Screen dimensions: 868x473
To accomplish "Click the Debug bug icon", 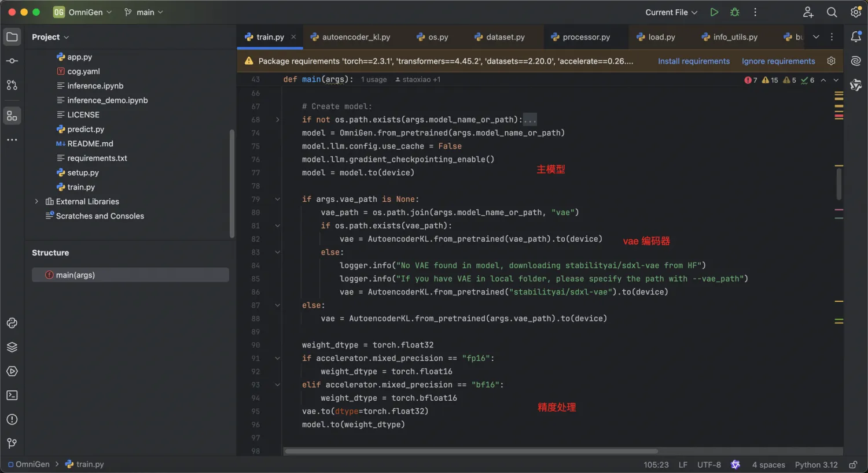I will (x=735, y=12).
